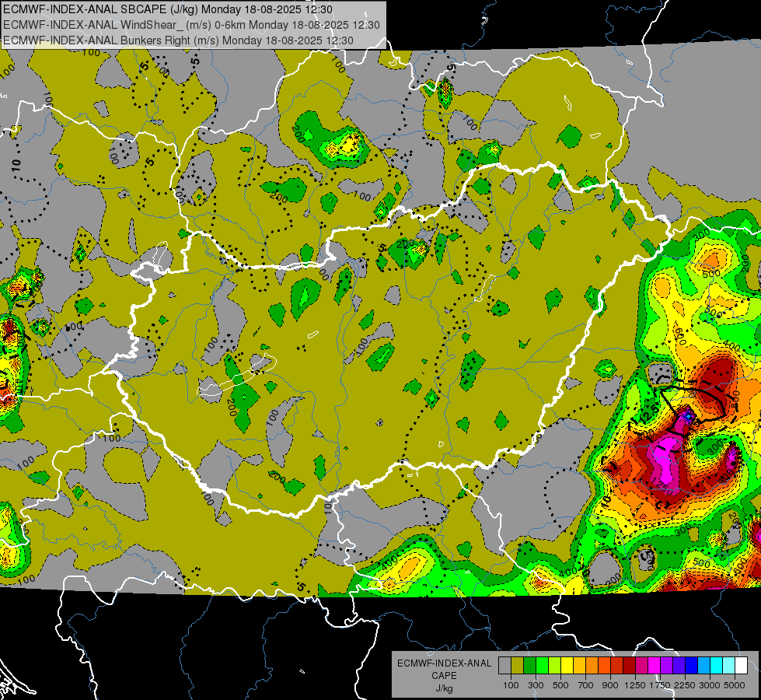Click the 1250 legend scale value
The image size is (761, 700).
click(635, 685)
